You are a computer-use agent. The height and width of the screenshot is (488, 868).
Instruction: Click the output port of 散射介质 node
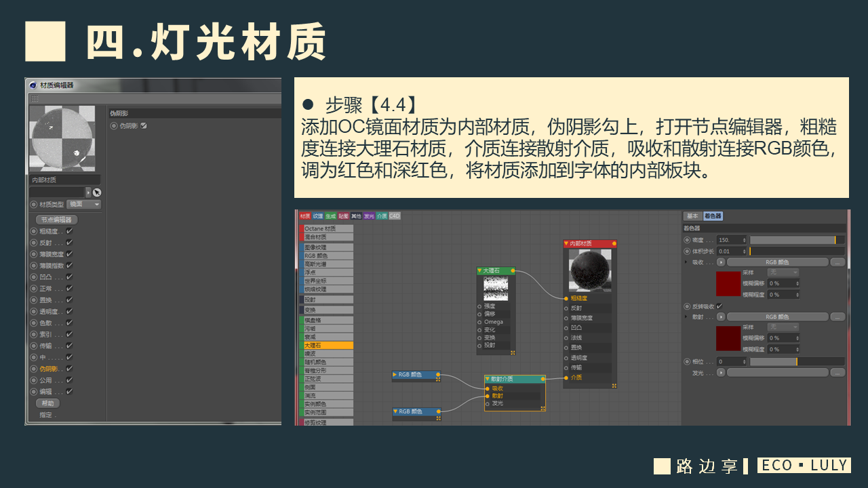point(543,379)
